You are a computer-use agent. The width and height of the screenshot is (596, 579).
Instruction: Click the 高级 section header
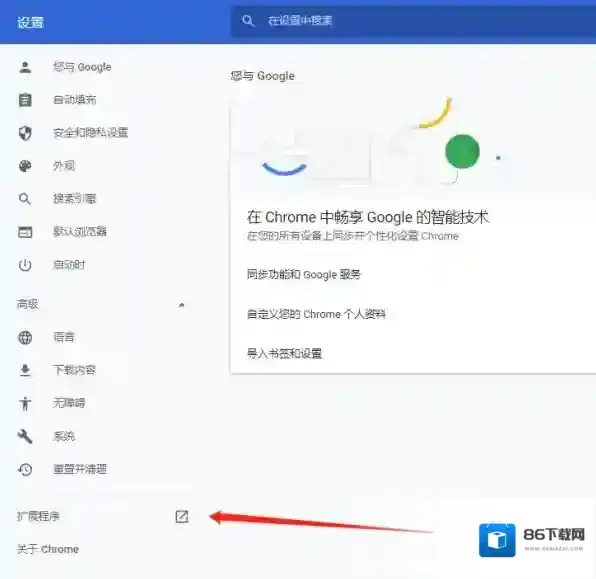pyautogui.click(x=27, y=305)
